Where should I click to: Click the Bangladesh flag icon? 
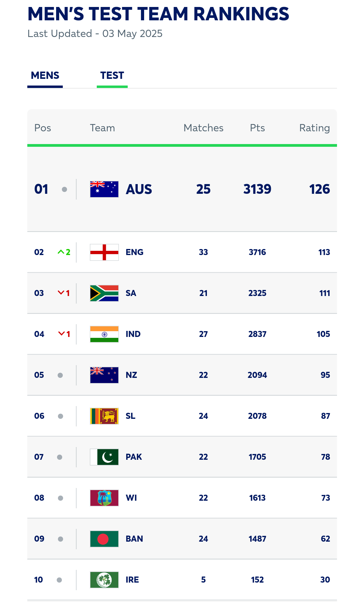[104, 539]
